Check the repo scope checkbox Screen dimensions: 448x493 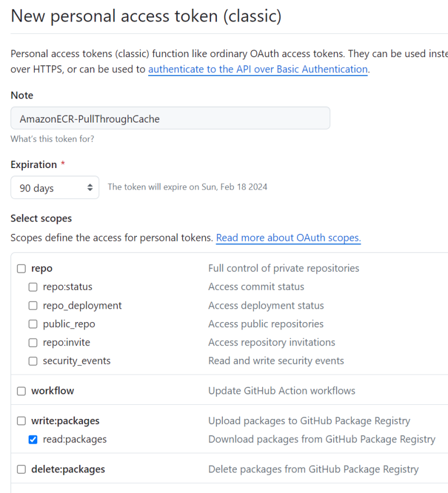22,268
